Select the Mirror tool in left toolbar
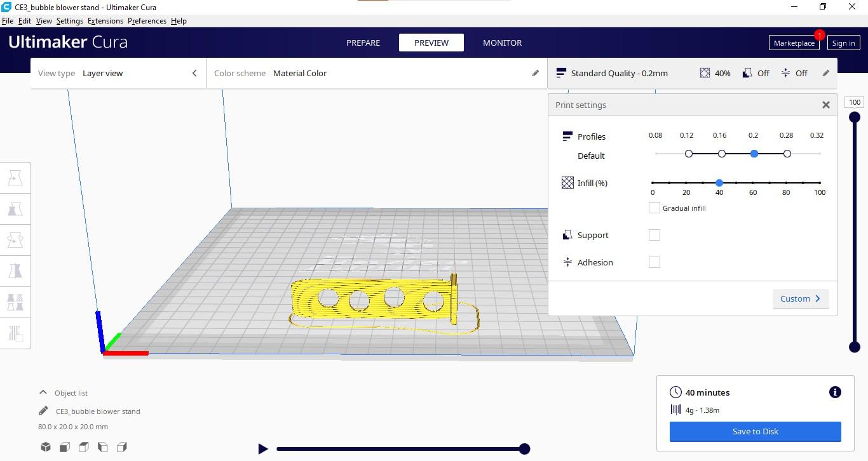The width and height of the screenshot is (868, 461). click(15, 271)
